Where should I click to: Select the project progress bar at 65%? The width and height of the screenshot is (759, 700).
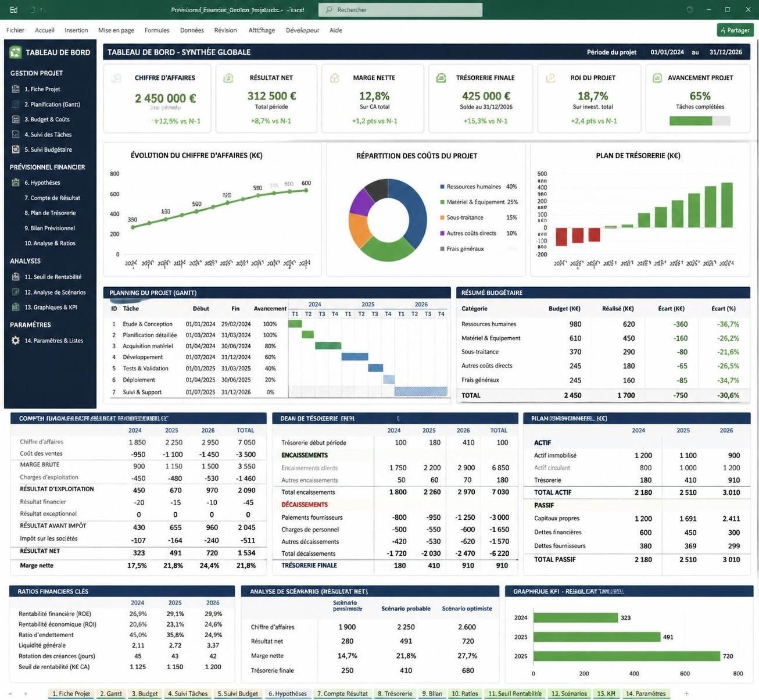point(700,121)
